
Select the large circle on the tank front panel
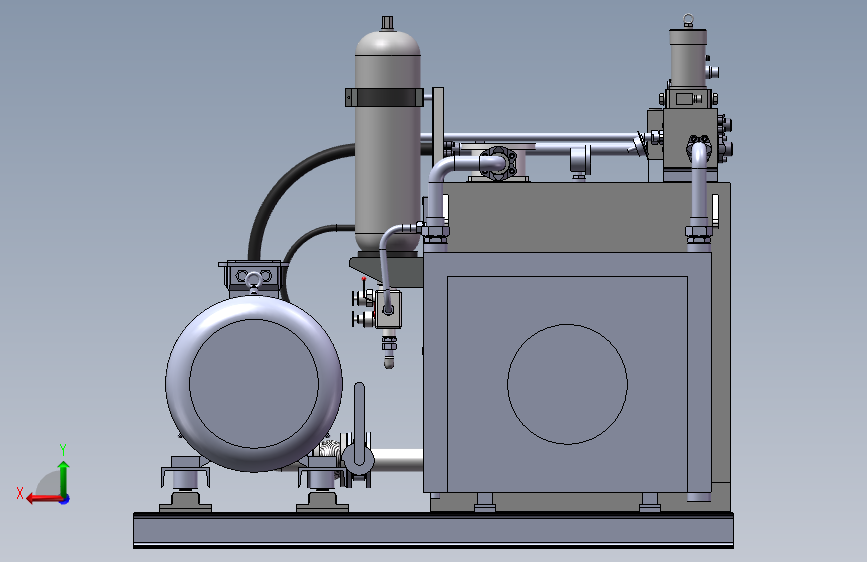pyautogui.click(x=567, y=384)
